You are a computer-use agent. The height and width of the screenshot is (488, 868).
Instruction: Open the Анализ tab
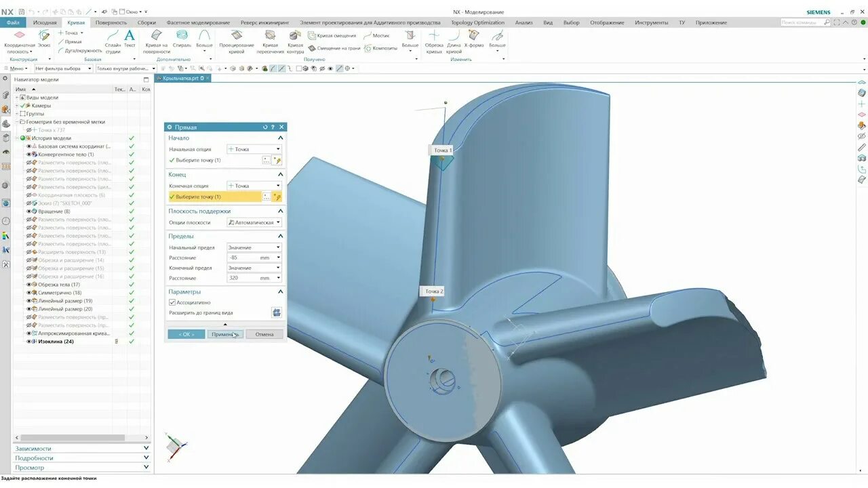524,22
